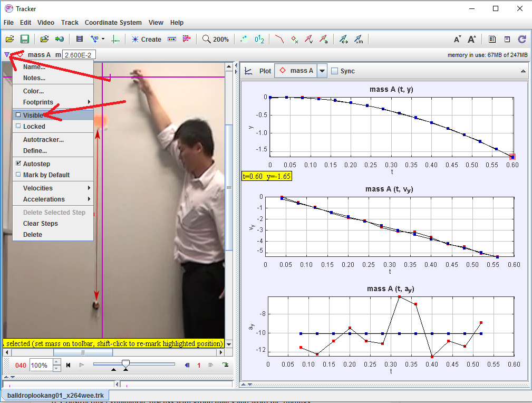Click the play rate 100% field
532x403 pixels.
(x=42, y=366)
